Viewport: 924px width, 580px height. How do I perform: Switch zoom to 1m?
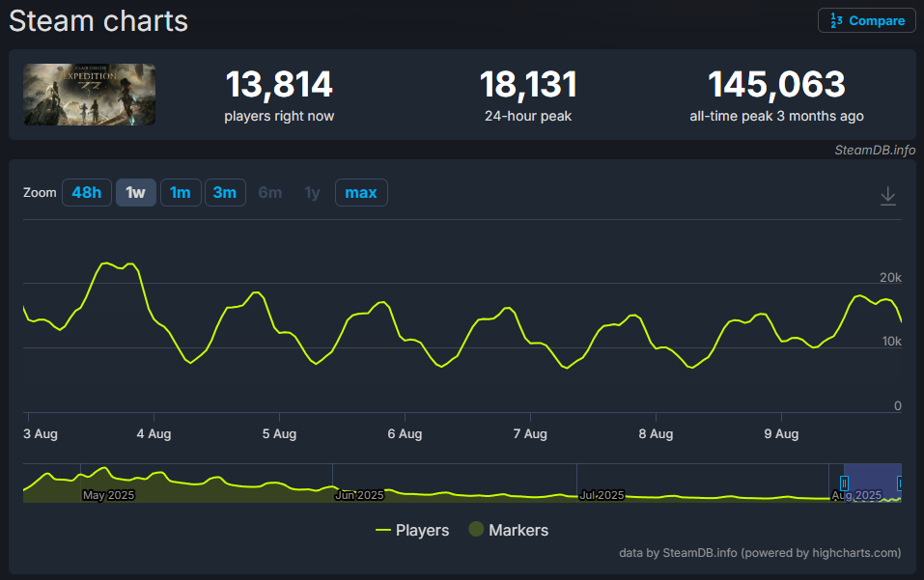pyautogui.click(x=181, y=193)
